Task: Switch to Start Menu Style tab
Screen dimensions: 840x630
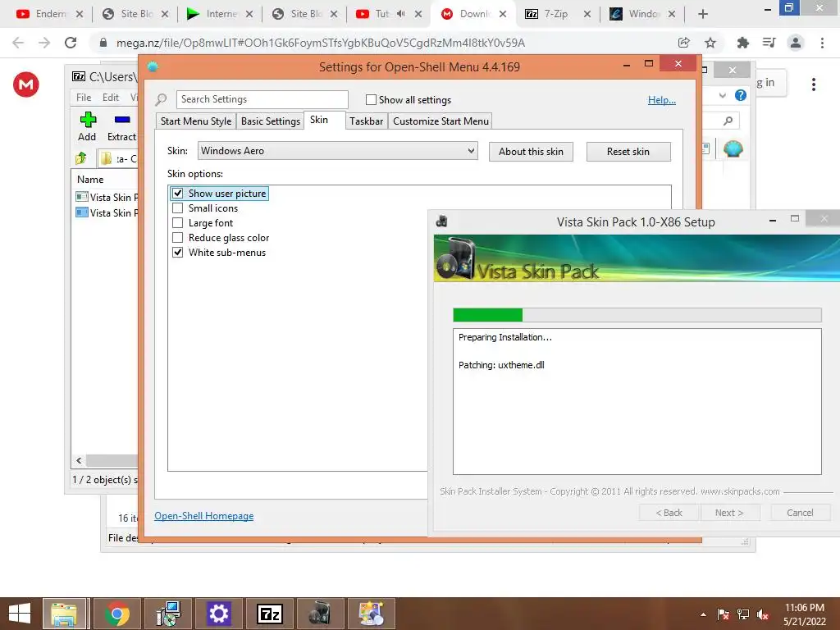Action: click(x=196, y=121)
